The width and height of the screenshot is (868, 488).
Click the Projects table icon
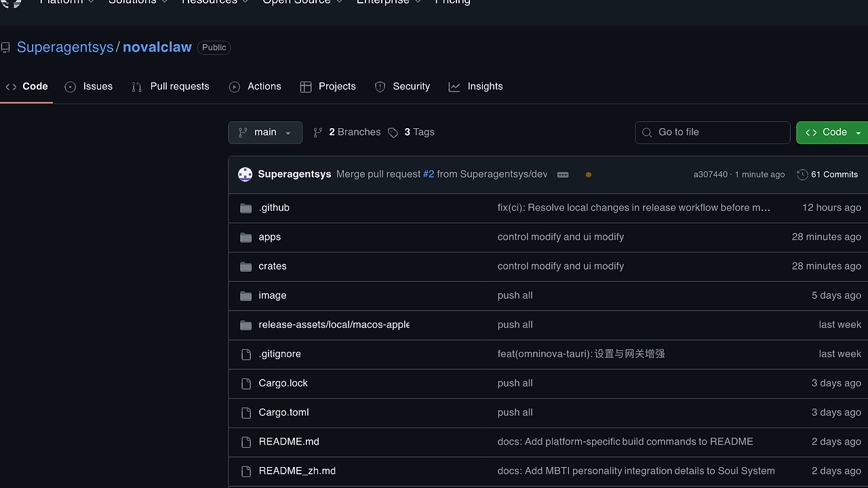point(306,87)
